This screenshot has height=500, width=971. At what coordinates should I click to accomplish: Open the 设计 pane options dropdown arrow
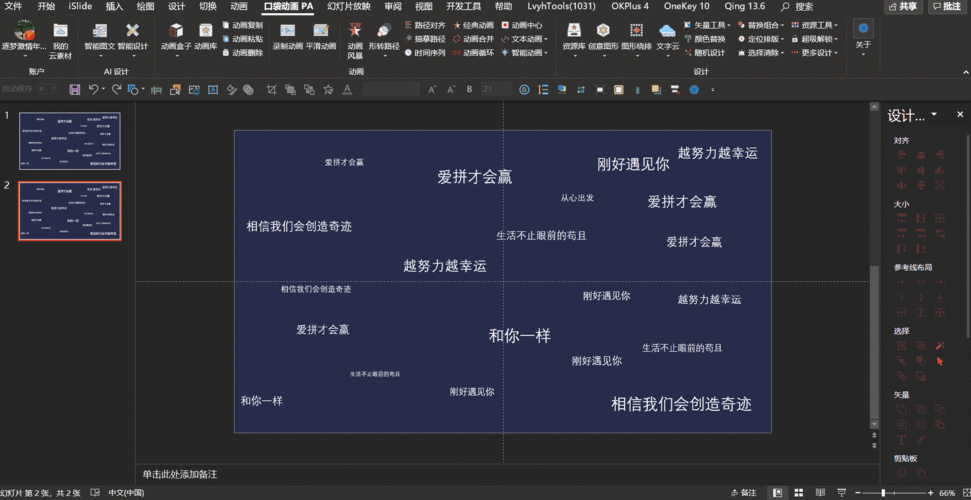click(x=934, y=115)
